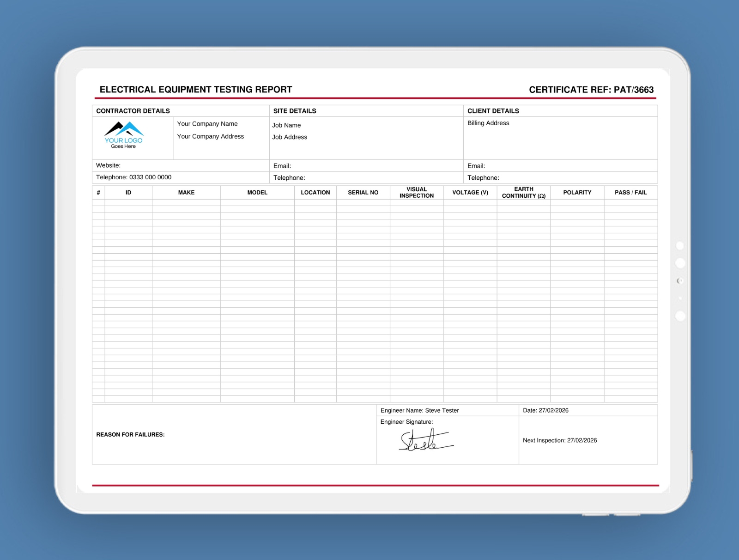Select the Your Company Address field
This screenshot has width=739, height=560.
pos(211,136)
